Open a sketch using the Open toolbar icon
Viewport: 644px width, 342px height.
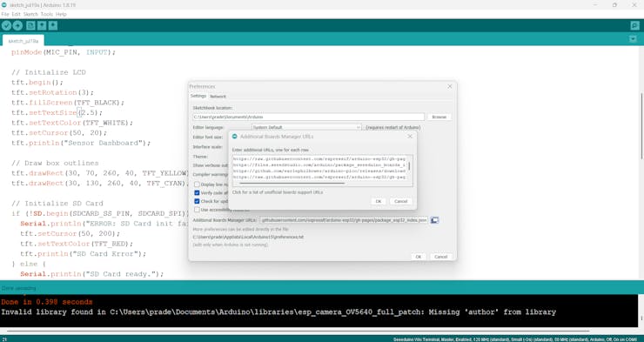42,26
